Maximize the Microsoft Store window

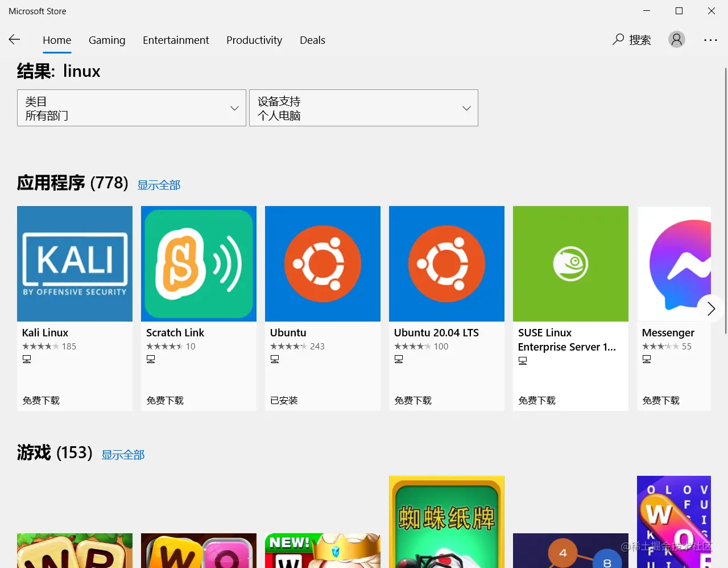click(679, 11)
